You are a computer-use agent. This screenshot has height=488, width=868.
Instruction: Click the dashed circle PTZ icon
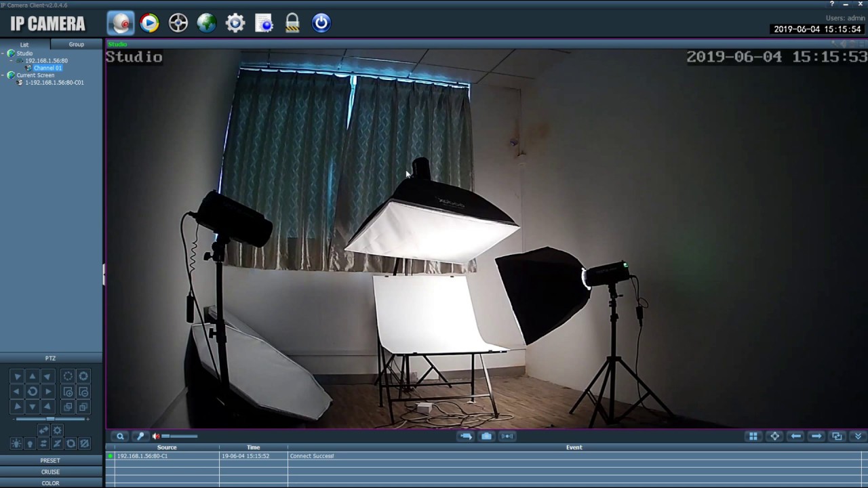pos(68,376)
